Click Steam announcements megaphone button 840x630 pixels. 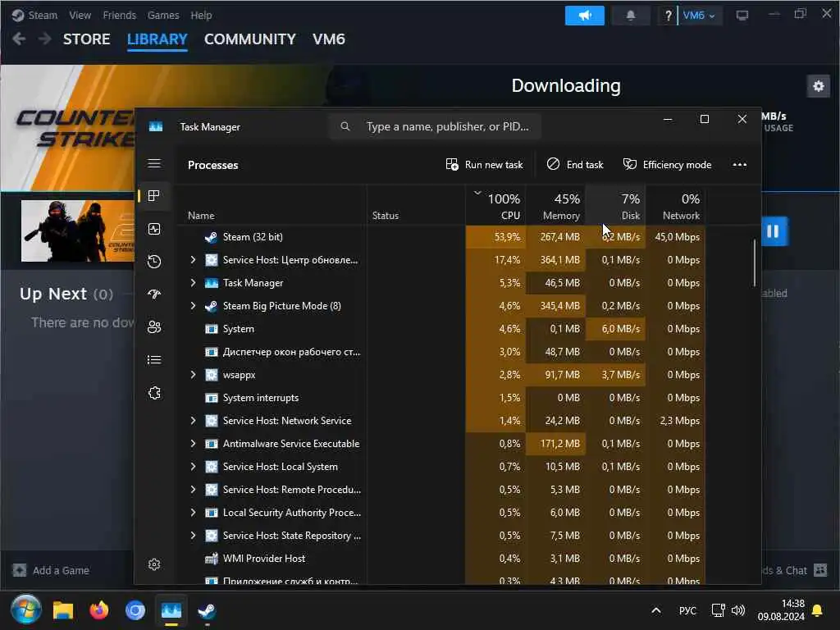(x=584, y=16)
